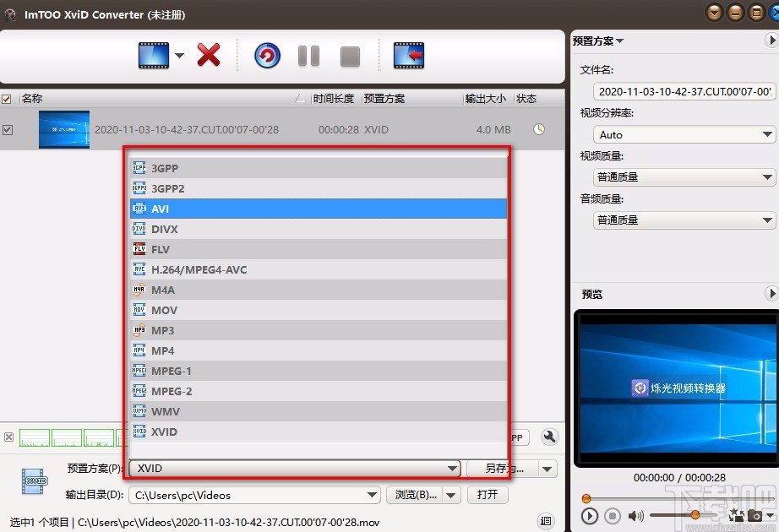The width and height of the screenshot is (779, 532).
Task: Click the M4A music note icon
Action: 139,289
